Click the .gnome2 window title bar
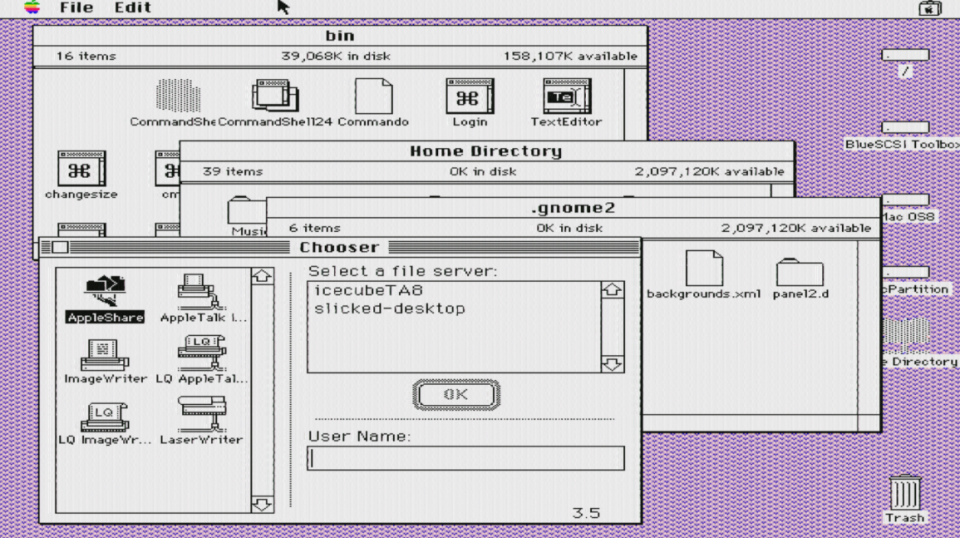The height and width of the screenshot is (538, 960). tap(573, 208)
